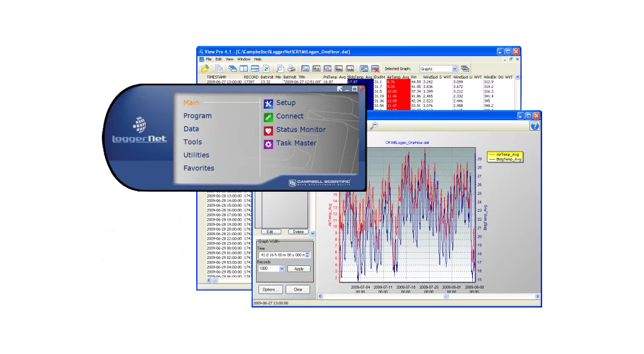Viewport: 644px width, 354px height.
Task: Select the Utilities category in LoggerNet
Action: 196,155
